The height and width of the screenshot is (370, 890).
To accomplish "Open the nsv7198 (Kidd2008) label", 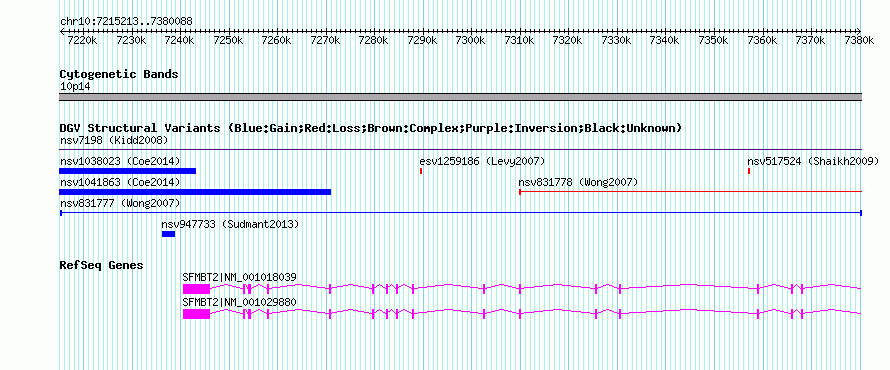I will 114,140.
